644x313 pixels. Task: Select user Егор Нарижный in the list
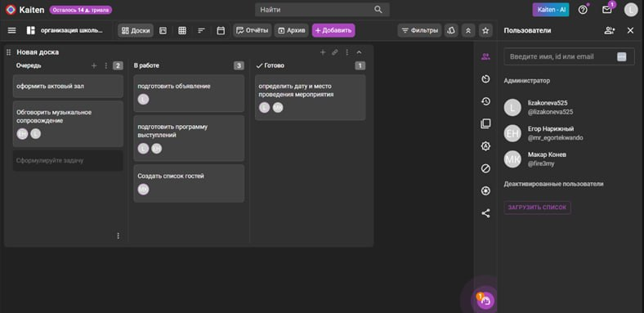click(570, 133)
